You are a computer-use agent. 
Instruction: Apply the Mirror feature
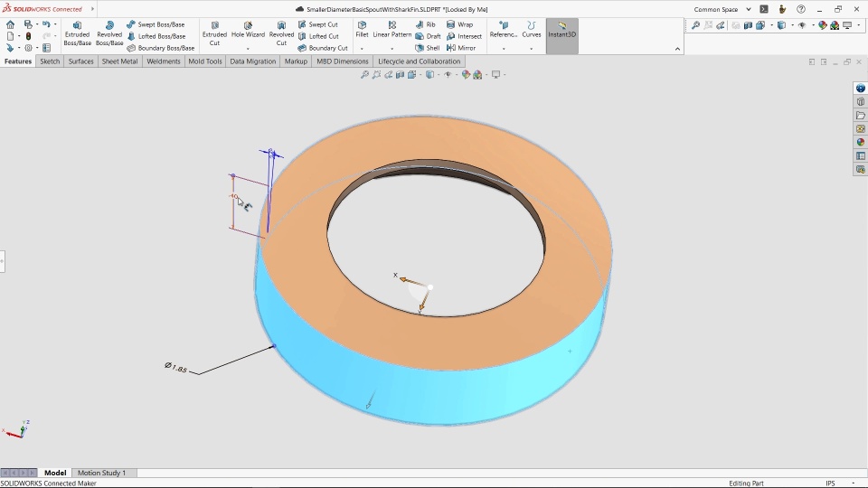click(461, 48)
